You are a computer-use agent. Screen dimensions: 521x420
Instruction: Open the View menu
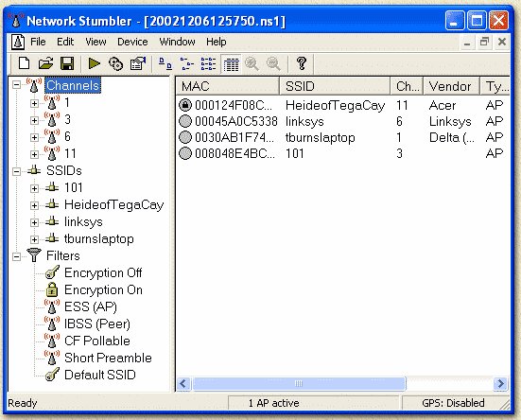click(x=96, y=42)
